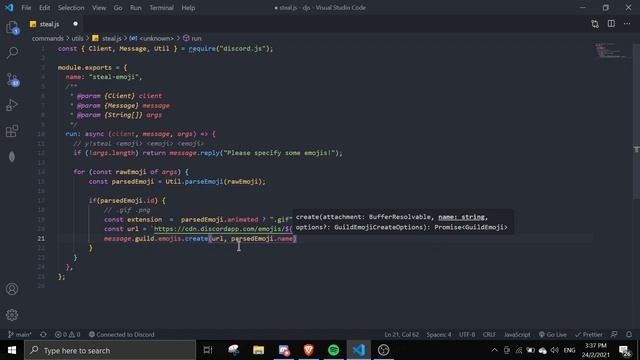Click the create signature help tooltip
Screen dimensions: 640x360
pyautogui.click(x=403, y=222)
